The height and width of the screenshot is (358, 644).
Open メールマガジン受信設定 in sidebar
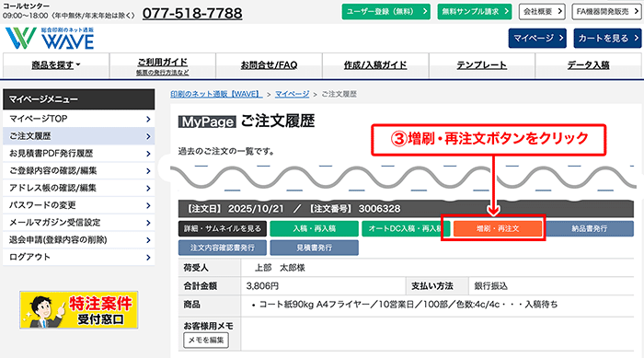pyautogui.click(x=79, y=223)
